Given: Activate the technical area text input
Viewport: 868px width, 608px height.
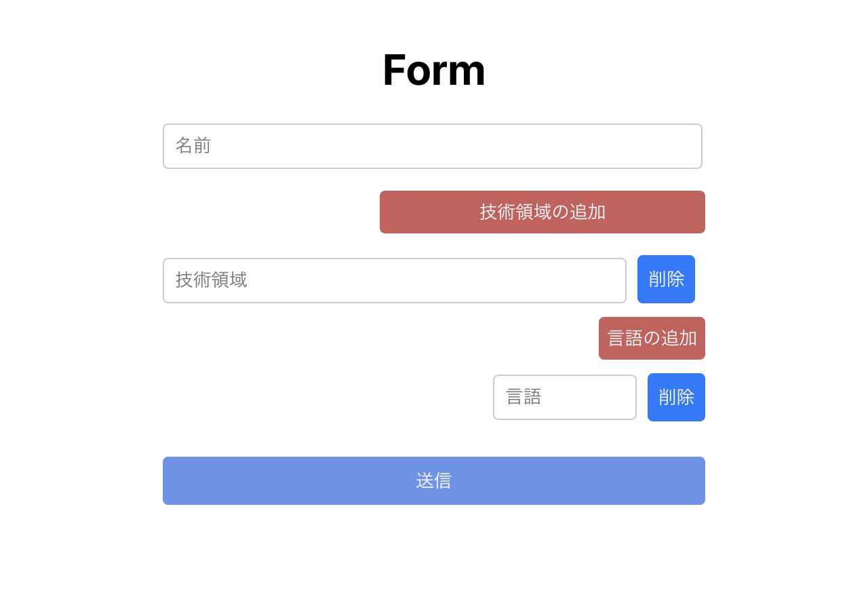Looking at the screenshot, I should tap(394, 280).
